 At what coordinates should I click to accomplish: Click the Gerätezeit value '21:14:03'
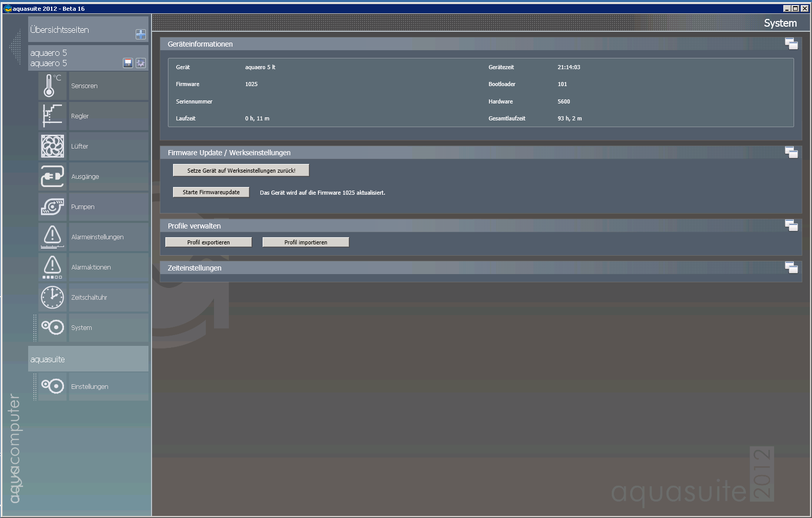[569, 67]
